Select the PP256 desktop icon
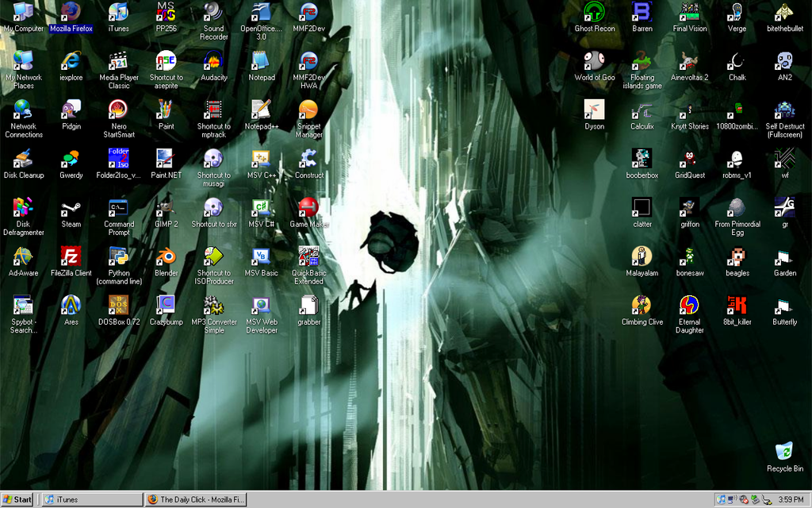The width and height of the screenshot is (812, 508). tap(166, 11)
